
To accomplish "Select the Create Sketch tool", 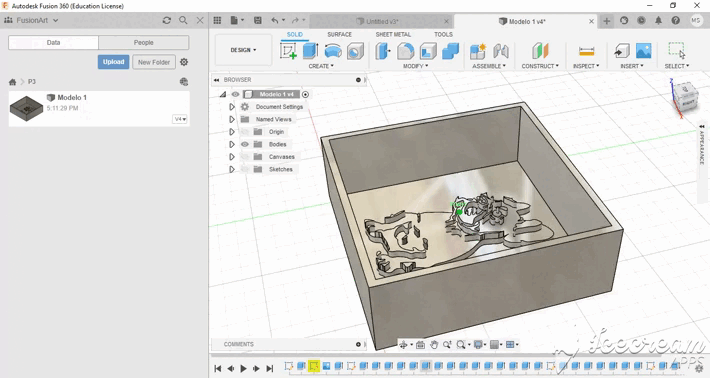I will (x=288, y=51).
